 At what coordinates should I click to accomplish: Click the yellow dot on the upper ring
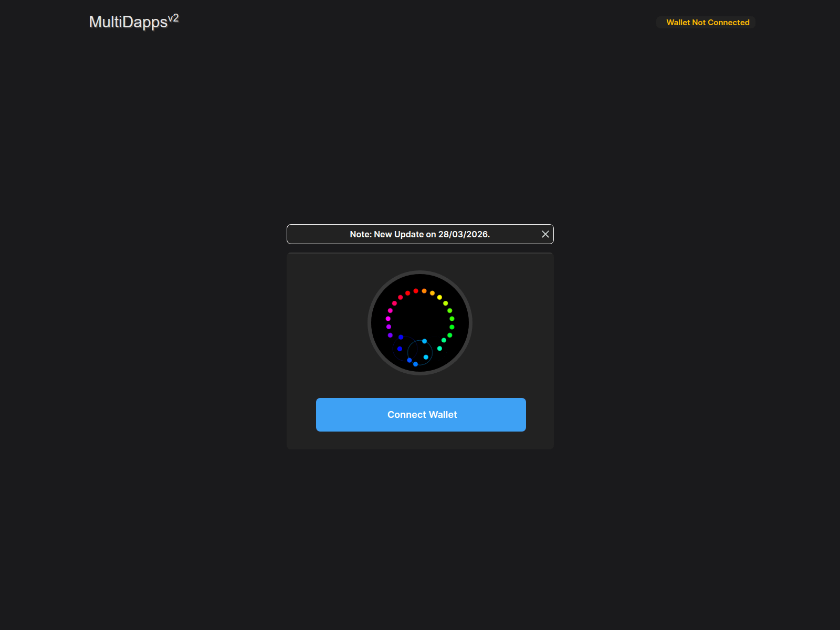pyautogui.click(x=439, y=297)
